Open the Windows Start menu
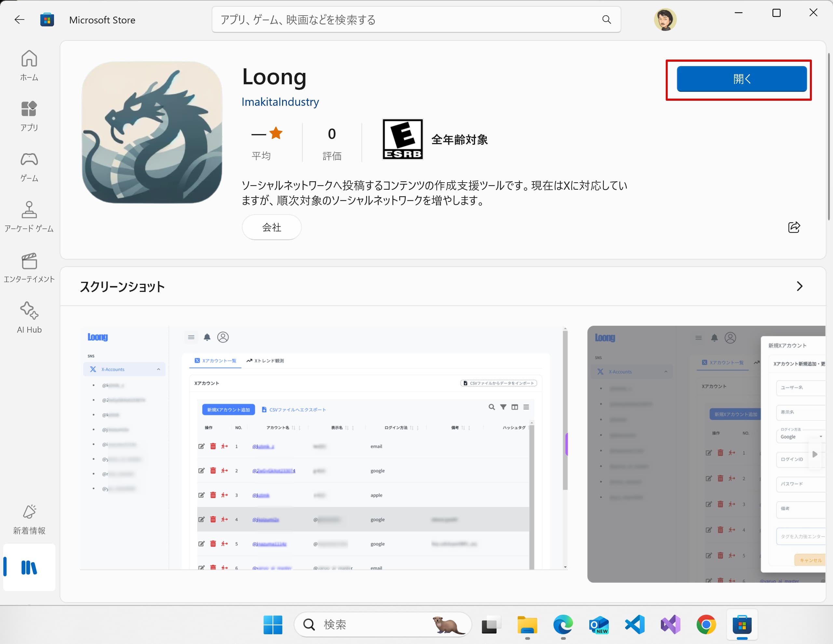The image size is (833, 644). tap(273, 624)
